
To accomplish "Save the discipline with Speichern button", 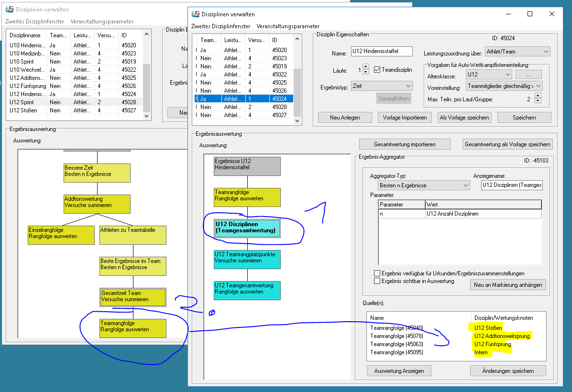I will point(524,118).
